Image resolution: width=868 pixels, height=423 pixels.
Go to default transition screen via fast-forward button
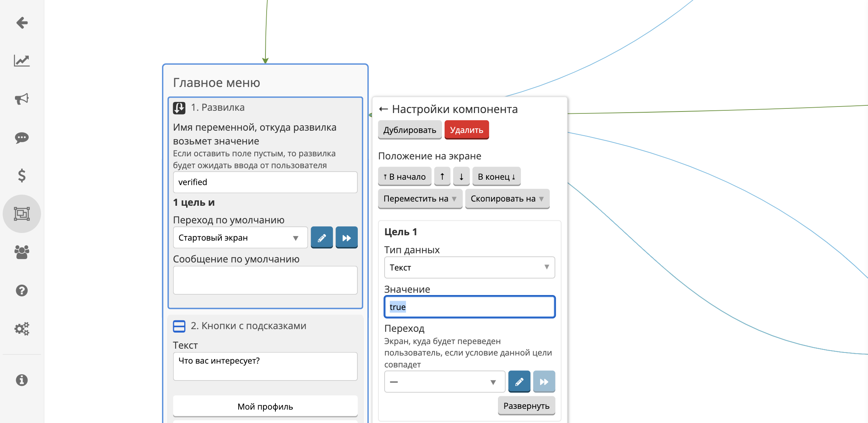coord(347,238)
